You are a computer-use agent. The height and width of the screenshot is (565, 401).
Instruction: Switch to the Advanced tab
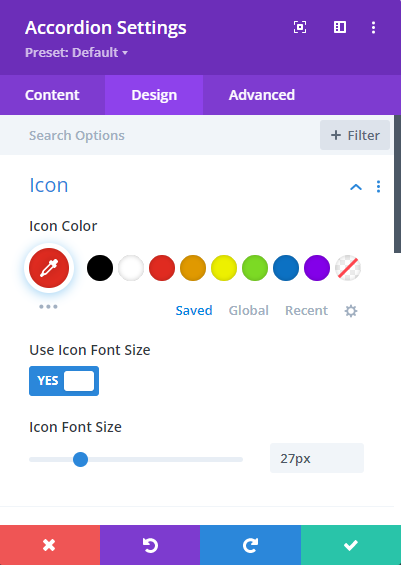pos(262,95)
